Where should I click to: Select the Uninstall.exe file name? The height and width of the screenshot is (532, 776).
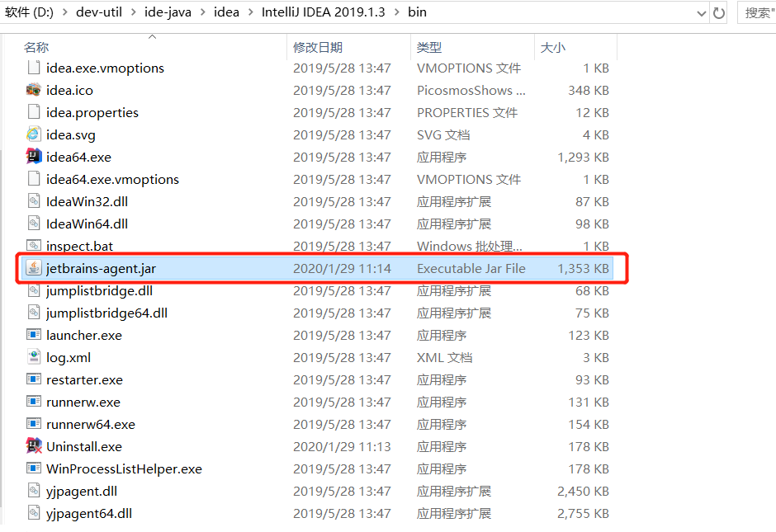pos(84,446)
